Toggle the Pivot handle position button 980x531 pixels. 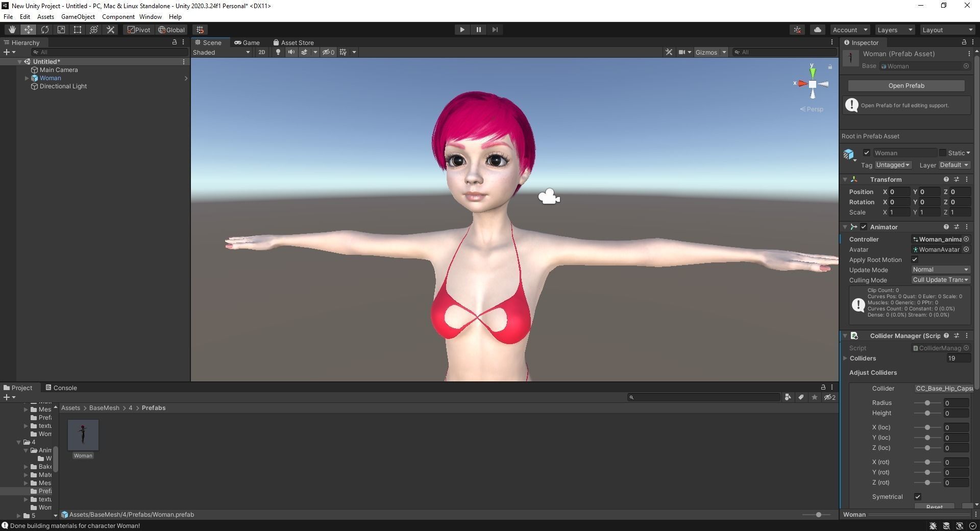(139, 30)
